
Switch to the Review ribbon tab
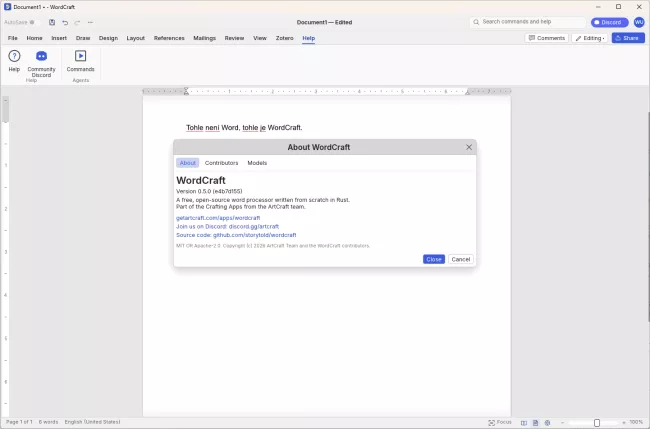(x=234, y=38)
